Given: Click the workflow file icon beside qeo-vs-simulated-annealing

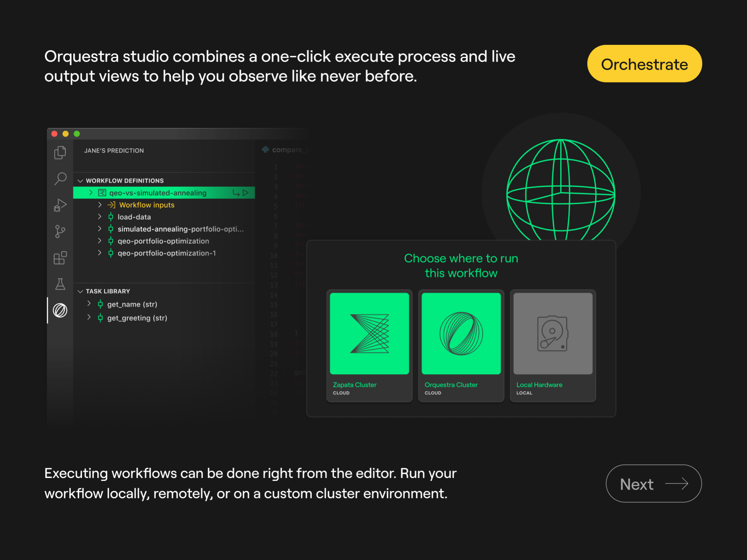Looking at the screenshot, I should (102, 193).
